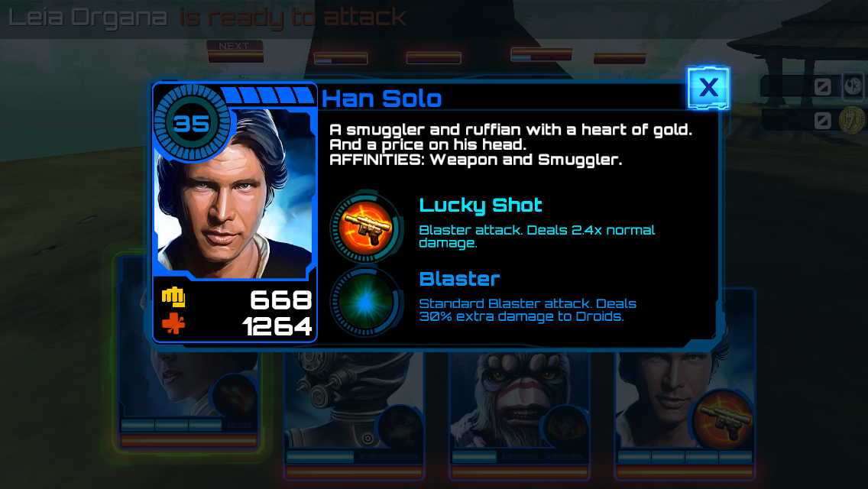Close the Han Solo info popup
Viewport: 868px width, 489px height.
708,88
